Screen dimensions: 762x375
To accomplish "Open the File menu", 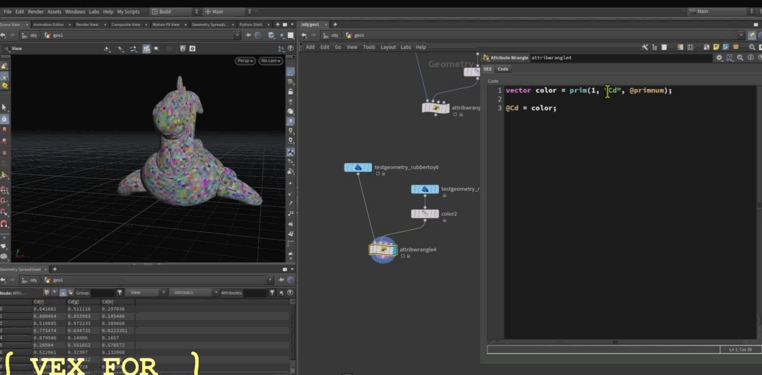I will pyautogui.click(x=7, y=12).
